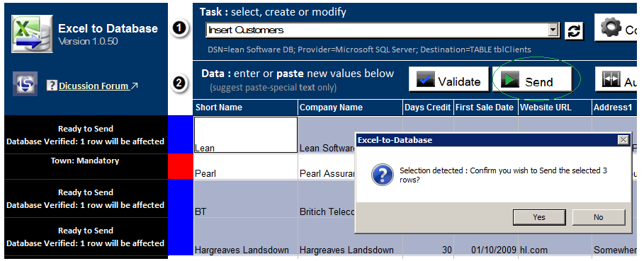Click the step 1 numbered circle
Image resolution: width=644 pixels, height=261 pixels.
pos(179,29)
